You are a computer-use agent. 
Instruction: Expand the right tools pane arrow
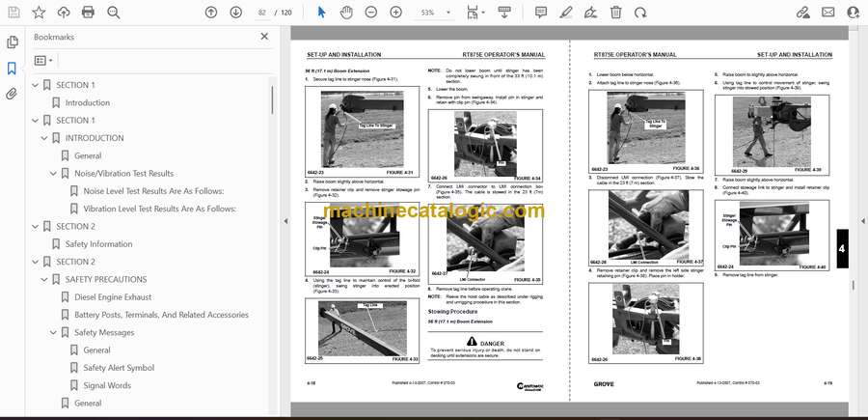coord(862,221)
